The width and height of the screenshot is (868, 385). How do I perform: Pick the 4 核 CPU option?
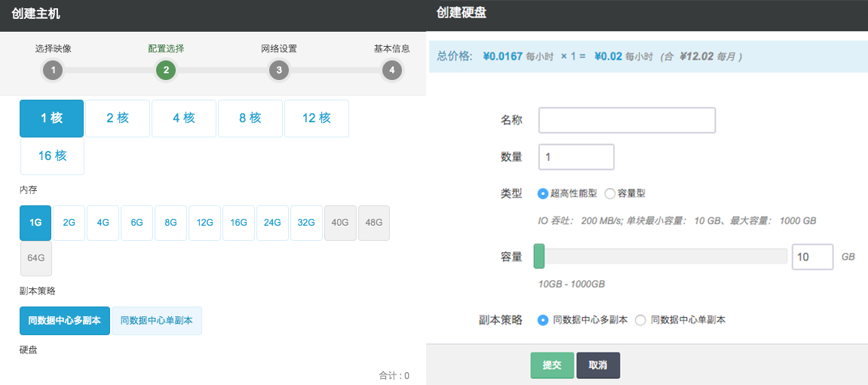tap(184, 118)
